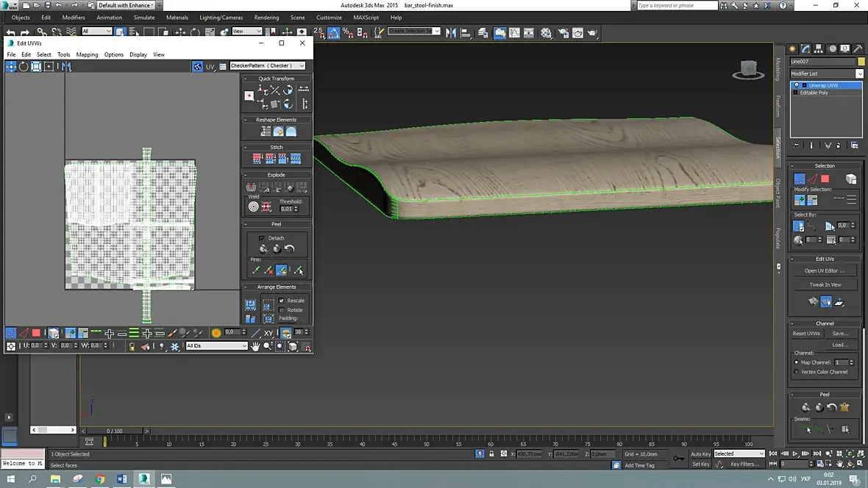Image resolution: width=868 pixels, height=488 pixels.
Task: Select the Vertex Color Channel radio button
Action: (797, 372)
